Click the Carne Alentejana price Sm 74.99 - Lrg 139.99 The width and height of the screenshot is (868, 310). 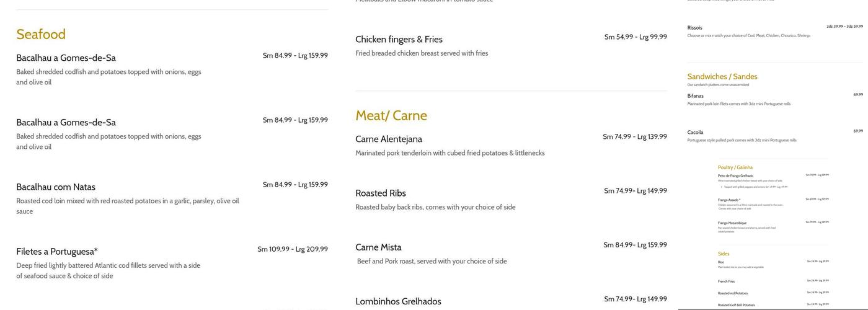(x=635, y=137)
